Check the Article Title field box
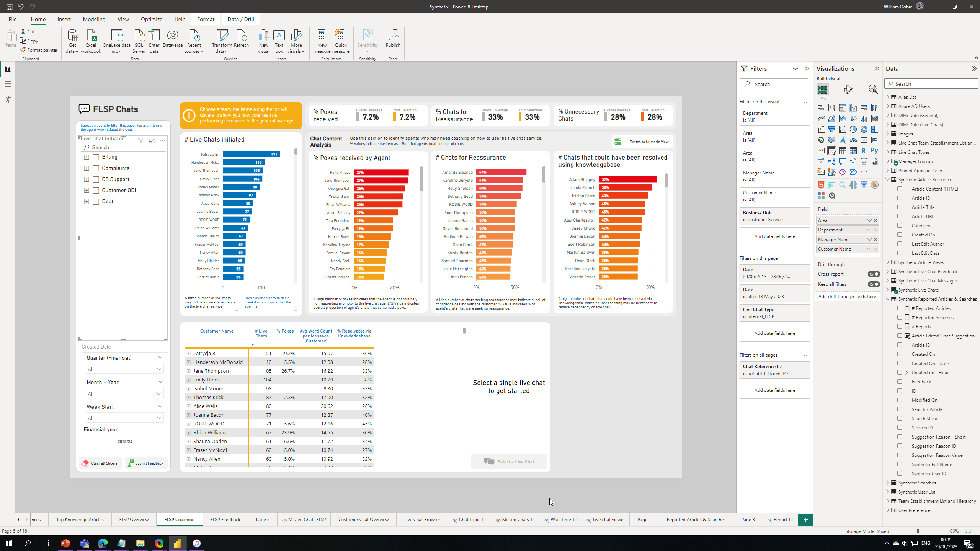Viewport: 980px width, 551px height. pyautogui.click(x=900, y=207)
